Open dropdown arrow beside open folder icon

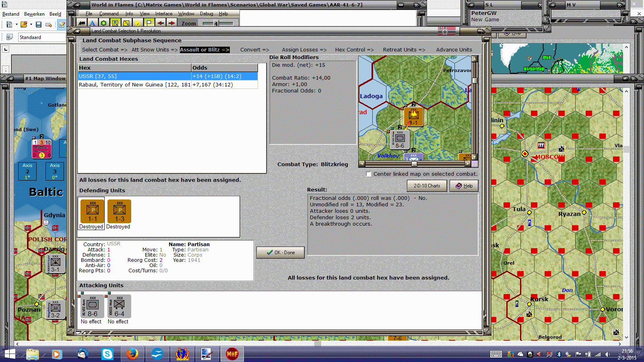pos(31,25)
